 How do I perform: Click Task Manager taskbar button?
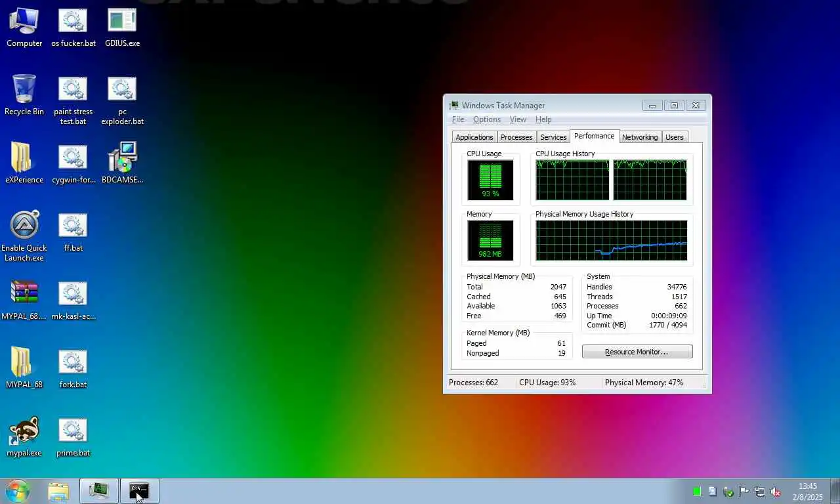pos(99,491)
